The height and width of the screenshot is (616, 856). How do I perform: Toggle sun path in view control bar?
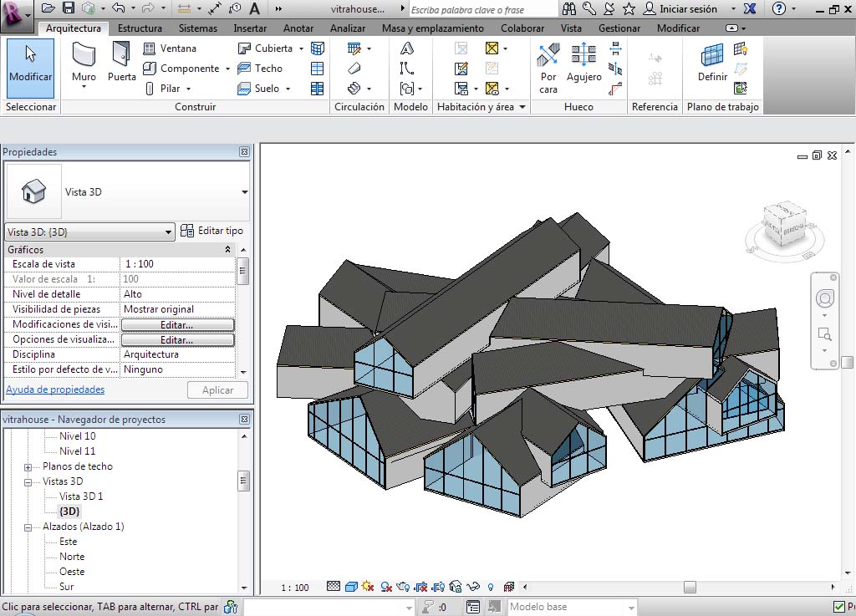[x=368, y=588]
